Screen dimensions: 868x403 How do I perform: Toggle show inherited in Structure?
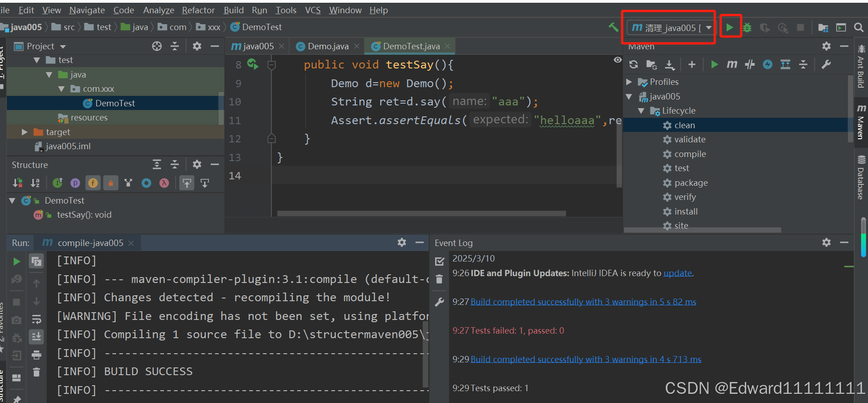point(57,183)
